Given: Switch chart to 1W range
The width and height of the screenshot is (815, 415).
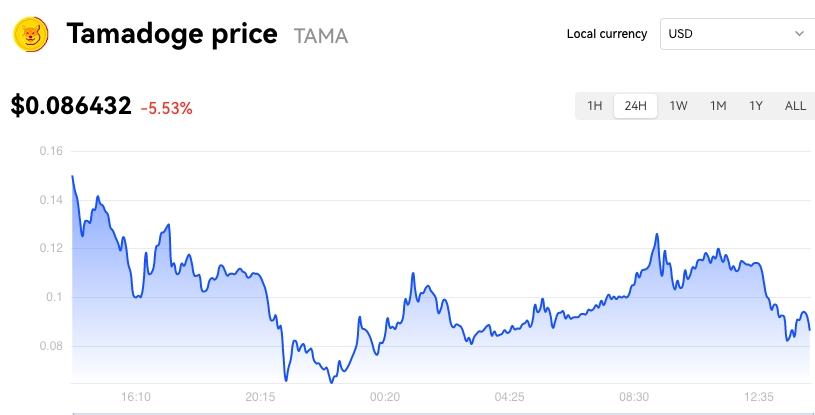Looking at the screenshot, I should 678,106.
